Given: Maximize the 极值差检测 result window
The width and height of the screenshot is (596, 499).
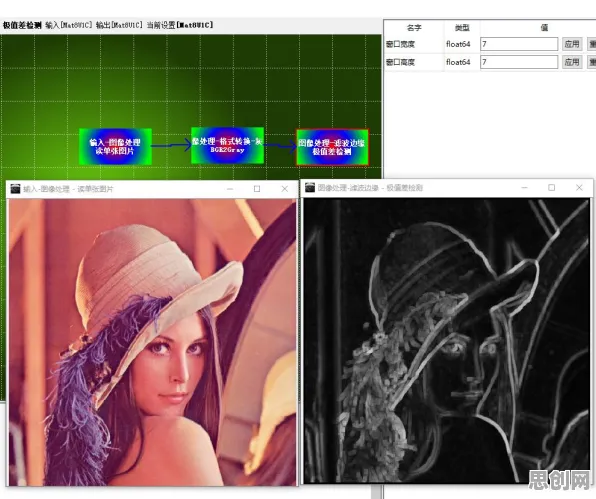Looking at the screenshot, I should tap(552, 187).
